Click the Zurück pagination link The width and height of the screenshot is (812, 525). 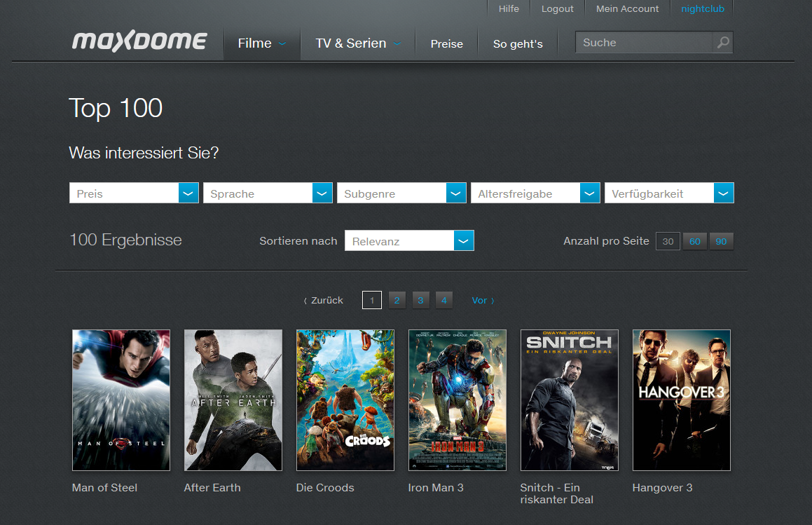pos(324,301)
